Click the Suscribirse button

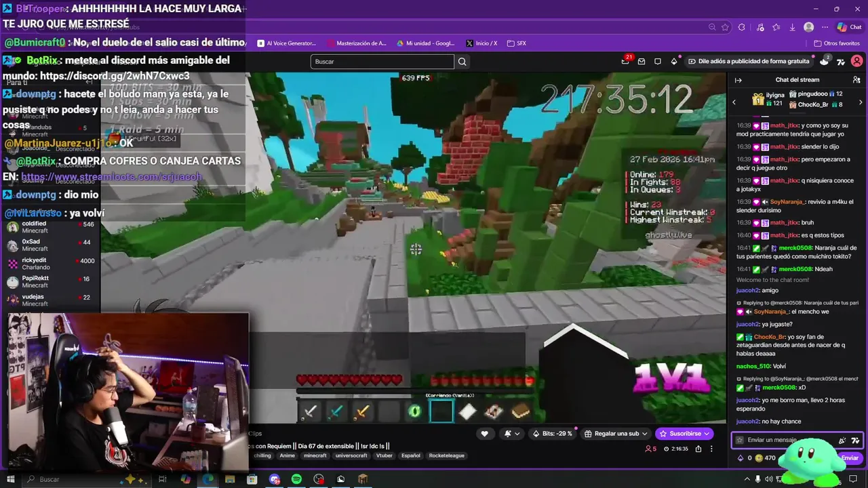pyautogui.click(x=684, y=434)
